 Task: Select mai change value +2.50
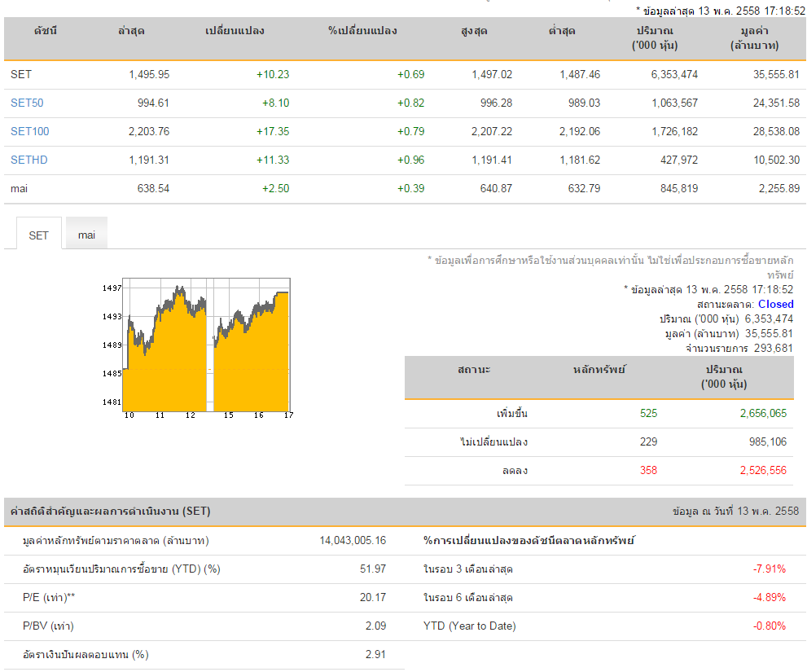click(x=275, y=188)
